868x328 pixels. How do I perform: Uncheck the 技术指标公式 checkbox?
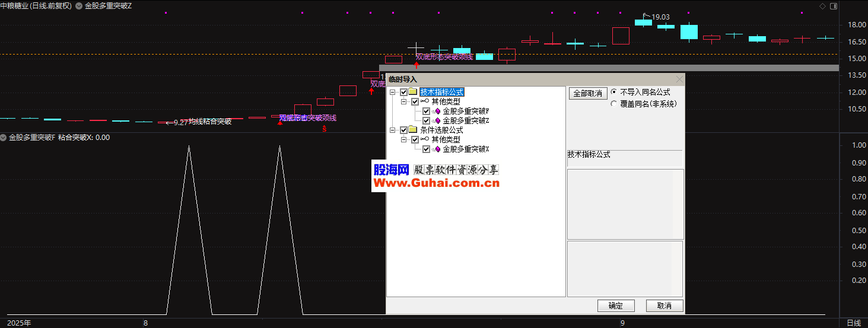[x=404, y=92]
